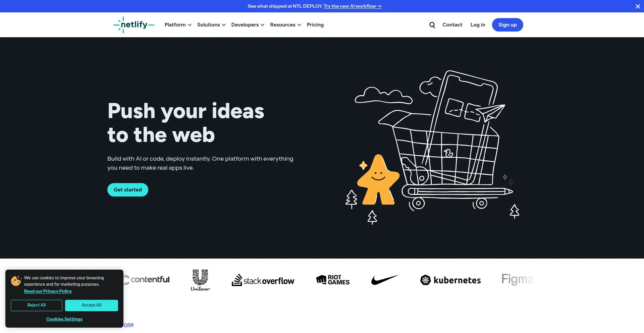The image size is (644, 333).
Task: Go to the Pricing page
Action: click(x=315, y=25)
